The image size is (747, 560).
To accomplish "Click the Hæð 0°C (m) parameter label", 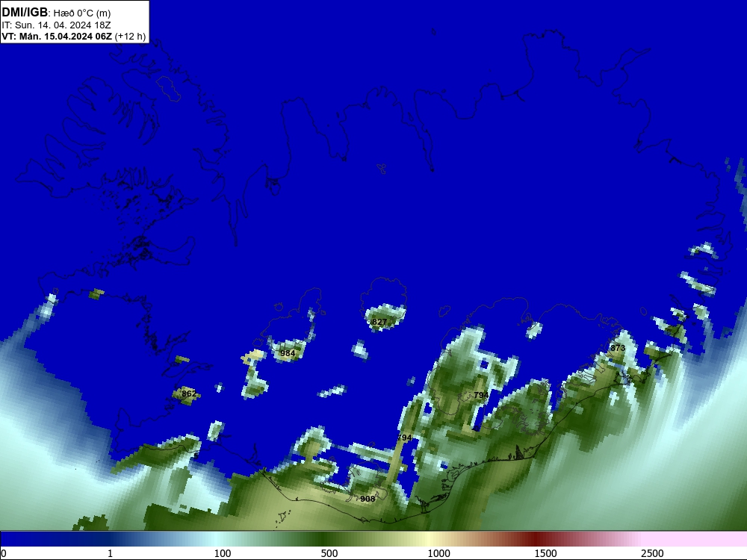I will tap(82, 13).
